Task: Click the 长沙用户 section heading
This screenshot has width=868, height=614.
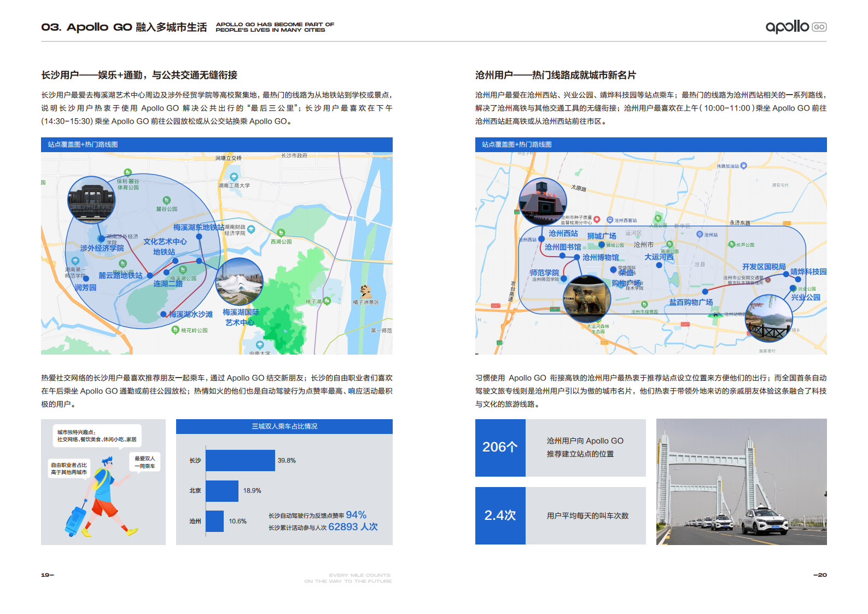Action: (x=139, y=75)
